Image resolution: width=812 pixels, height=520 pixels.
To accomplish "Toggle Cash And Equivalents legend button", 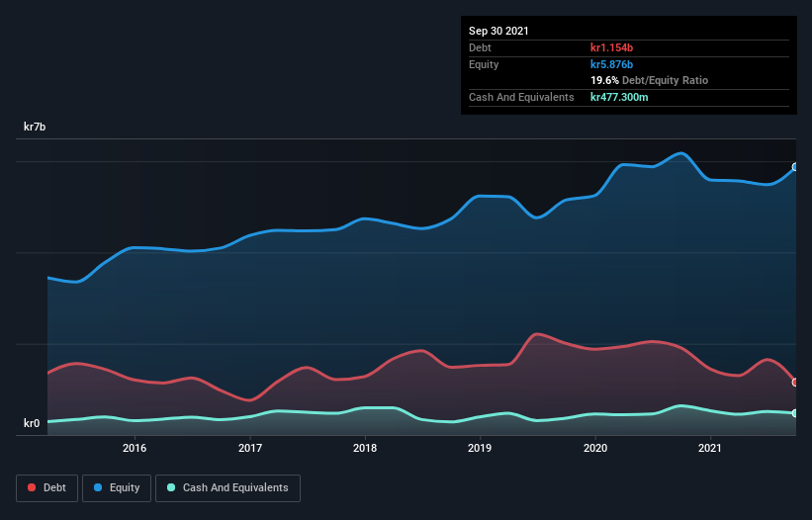I will pos(227,488).
